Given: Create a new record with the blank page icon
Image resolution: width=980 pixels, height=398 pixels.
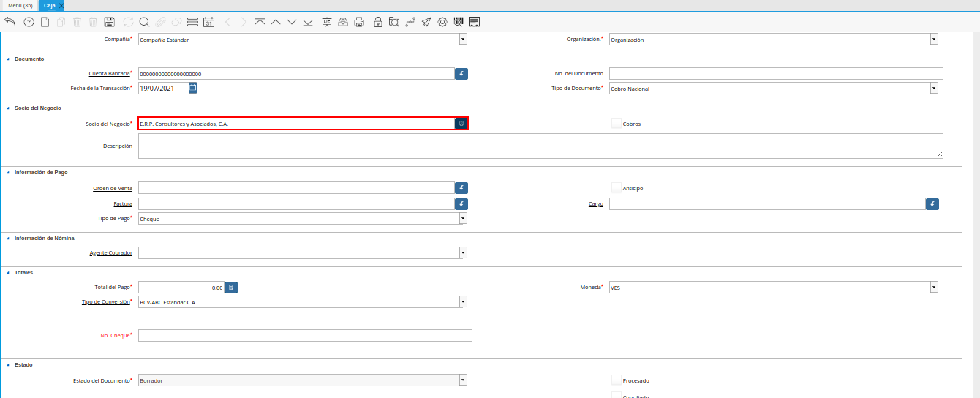Looking at the screenshot, I should point(45,22).
